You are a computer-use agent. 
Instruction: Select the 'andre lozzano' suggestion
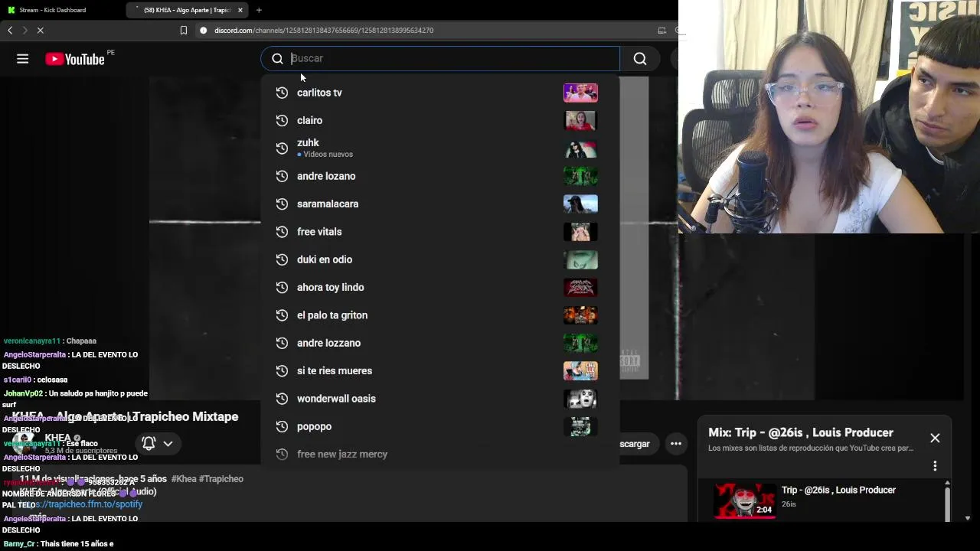pos(440,343)
